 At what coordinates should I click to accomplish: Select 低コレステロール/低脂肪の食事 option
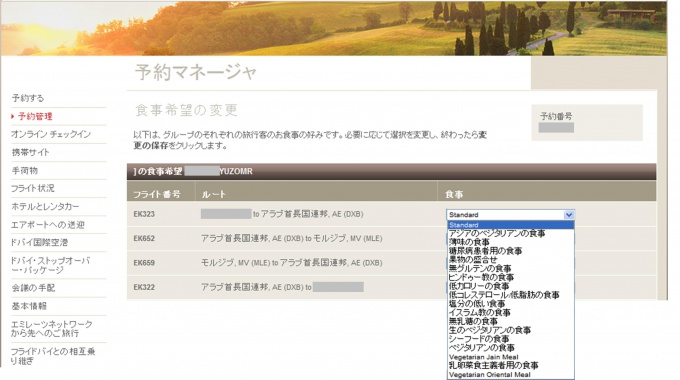tap(504, 295)
